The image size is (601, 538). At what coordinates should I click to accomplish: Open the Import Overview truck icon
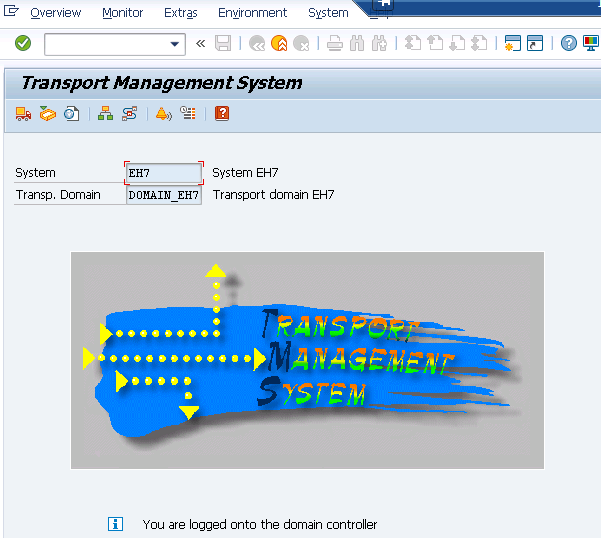(23, 114)
